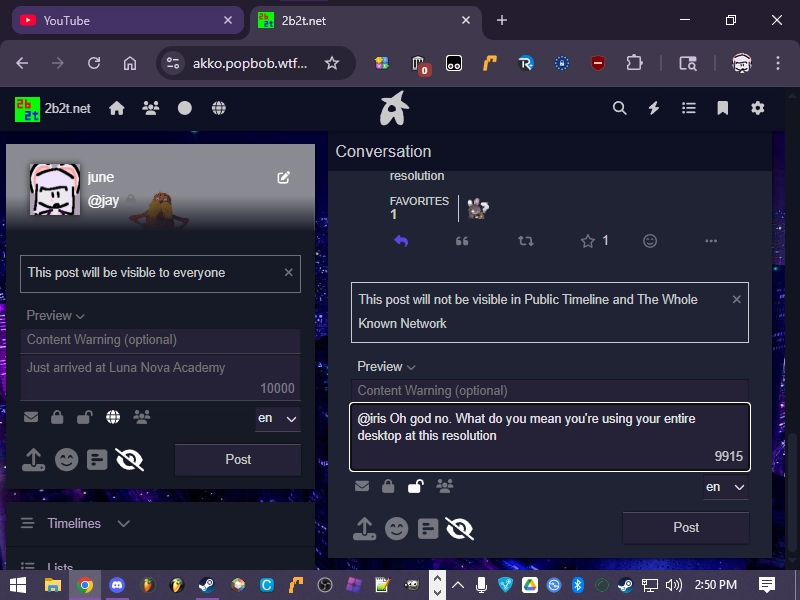
Task: Click the quote icon on the conversation post
Action: [462, 241]
